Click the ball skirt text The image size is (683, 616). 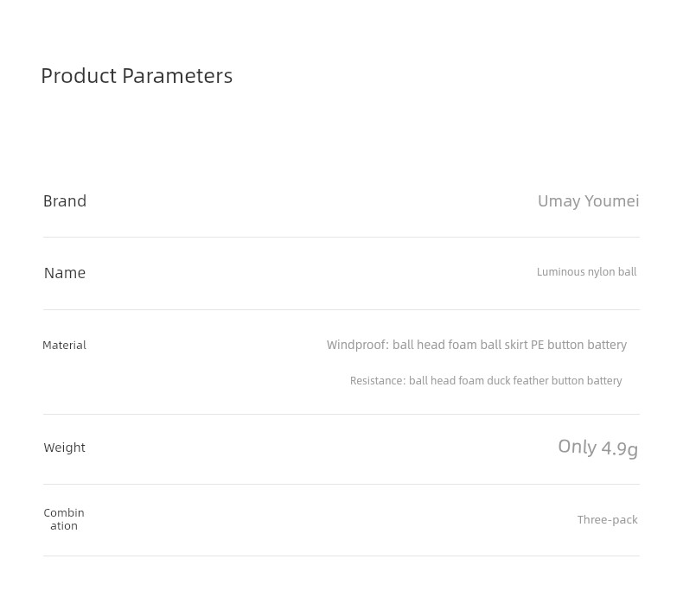point(504,345)
